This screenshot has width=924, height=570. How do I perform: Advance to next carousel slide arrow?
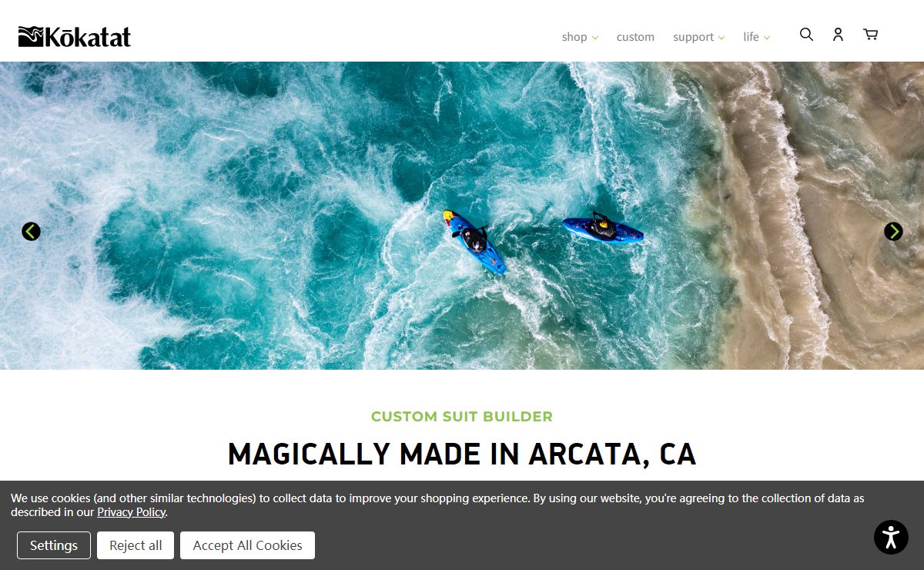click(893, 231)
